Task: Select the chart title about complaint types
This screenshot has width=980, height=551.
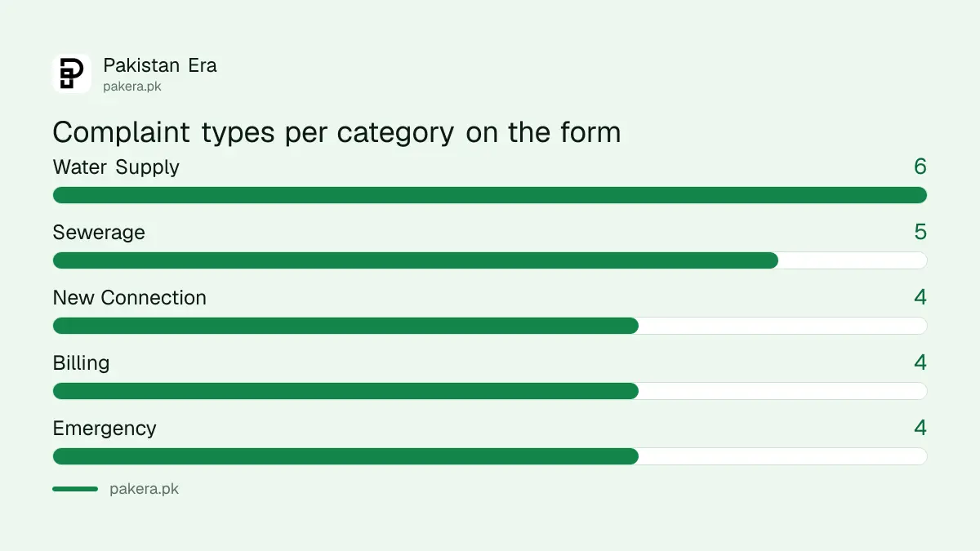Action: pyautogui.click(x=336, y=132)
